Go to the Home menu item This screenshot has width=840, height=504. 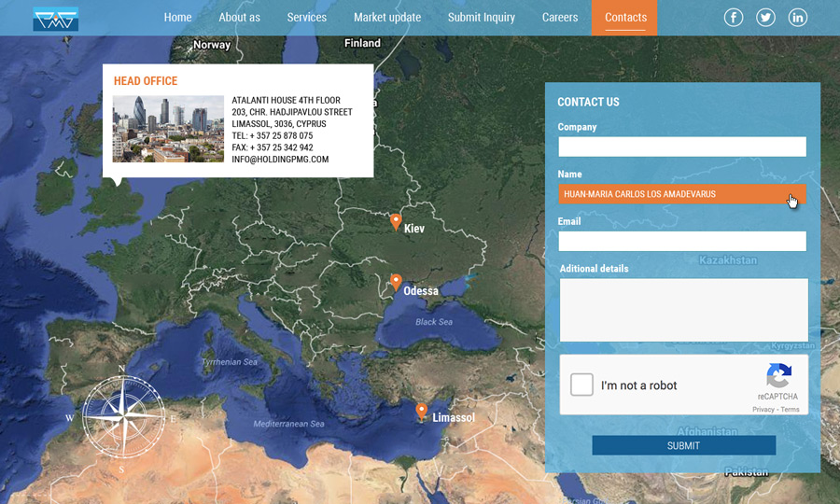click(177, 18)
